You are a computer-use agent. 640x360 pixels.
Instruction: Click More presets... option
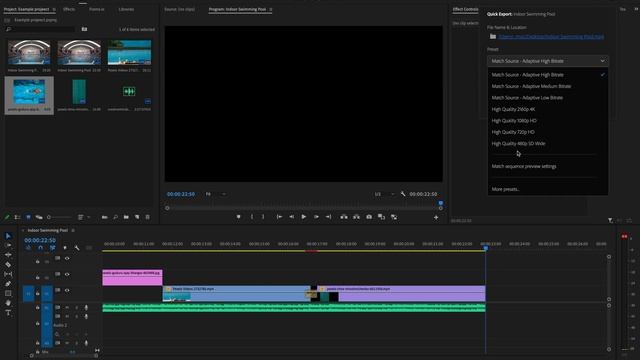coord(548,189)
